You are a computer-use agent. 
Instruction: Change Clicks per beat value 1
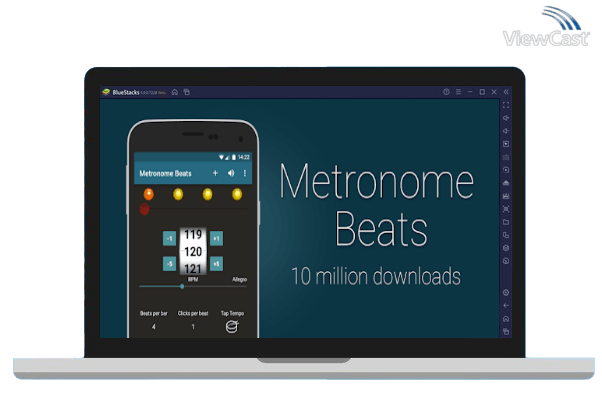[193, 327]
